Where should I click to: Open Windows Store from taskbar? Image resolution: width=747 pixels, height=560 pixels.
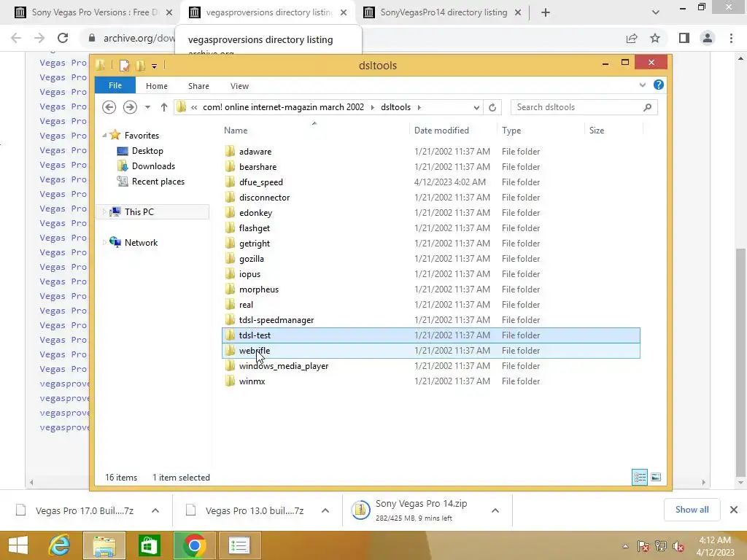click(149, 545)
